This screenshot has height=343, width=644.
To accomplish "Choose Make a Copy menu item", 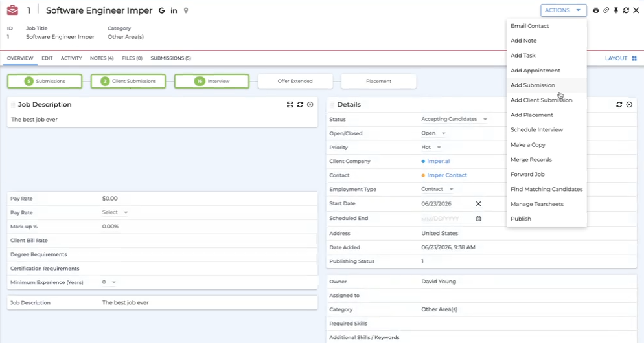I will pyautogui.click(x=547, y=145).
